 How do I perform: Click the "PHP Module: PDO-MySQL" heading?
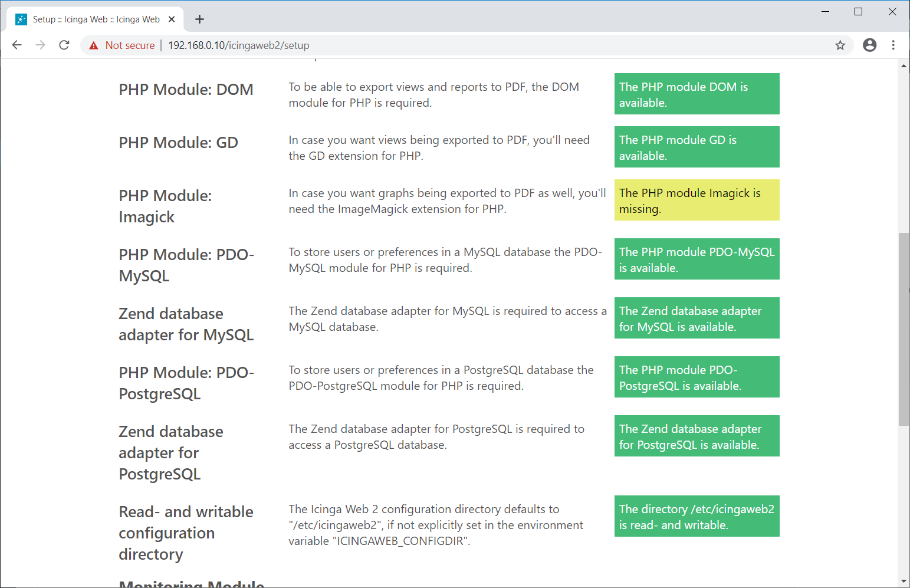(186, 265)
